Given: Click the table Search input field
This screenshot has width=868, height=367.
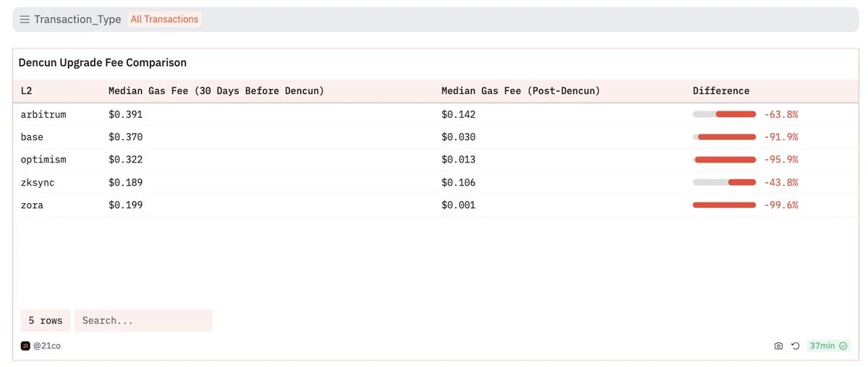Looking at the screenshot, I should coord(143,321).
